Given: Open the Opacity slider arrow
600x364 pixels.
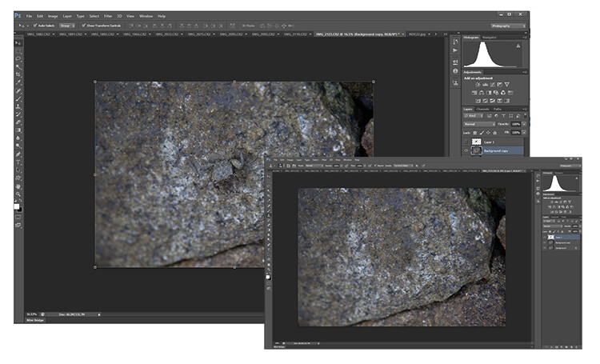Looking at the screenshot, I should tap(524, 124).
